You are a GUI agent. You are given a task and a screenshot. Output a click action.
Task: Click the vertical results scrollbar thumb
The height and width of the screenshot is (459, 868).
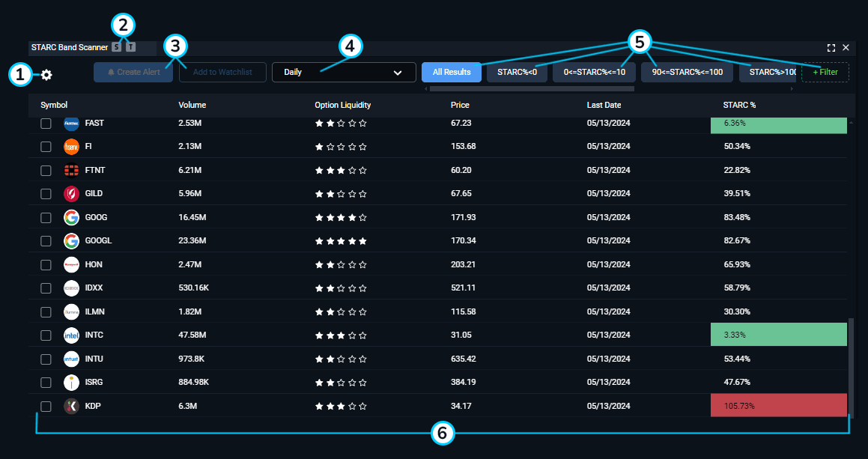click(x=852, y=368)
